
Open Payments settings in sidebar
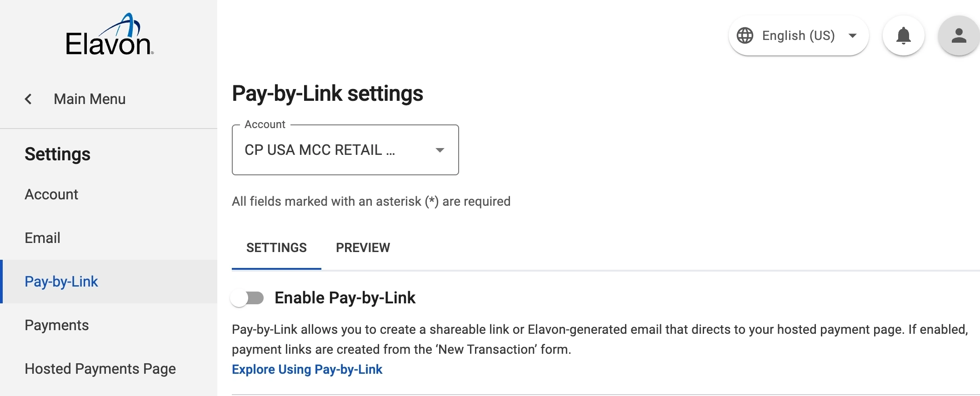tap(57, 325)
